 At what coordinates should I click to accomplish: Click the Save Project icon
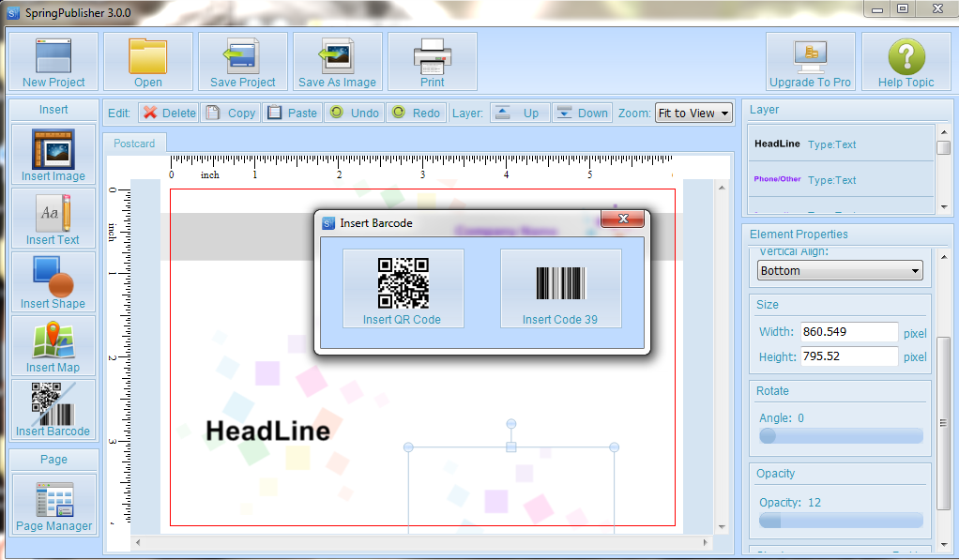[x=243, y=62]
